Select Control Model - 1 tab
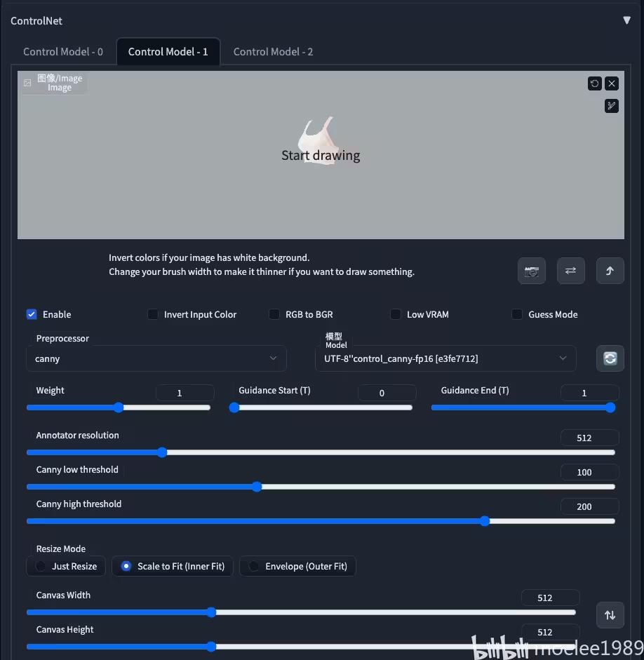Screen dimensions: 644x660 (168, 52)
